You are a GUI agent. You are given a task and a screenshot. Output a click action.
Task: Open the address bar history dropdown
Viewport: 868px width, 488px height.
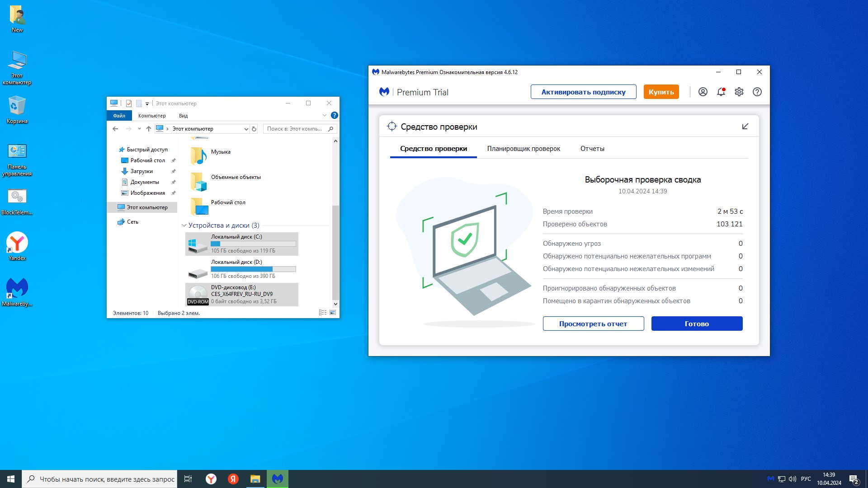coord(246,129)
